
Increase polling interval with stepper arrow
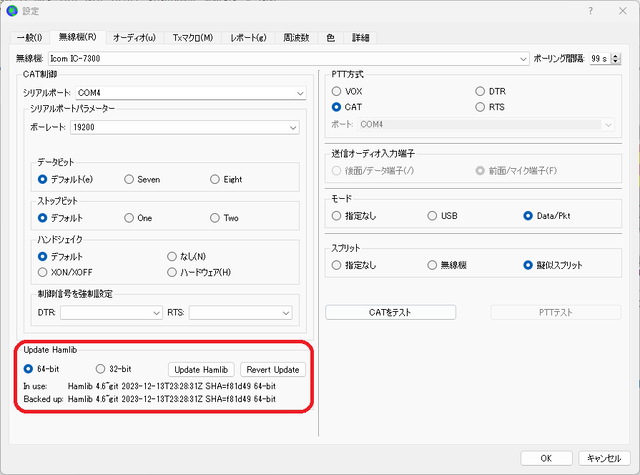pos(616,56)
